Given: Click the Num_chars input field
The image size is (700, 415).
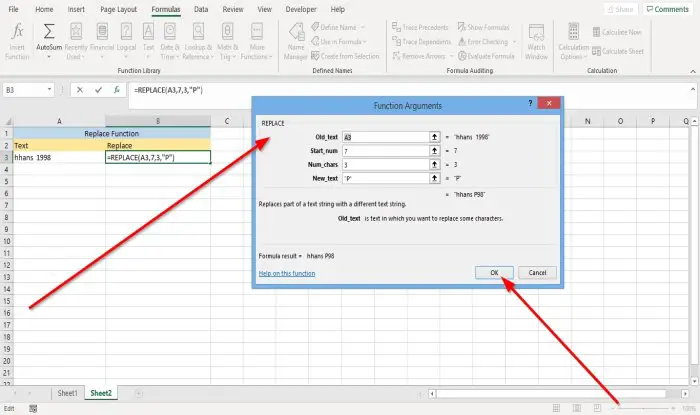Looking at the screenshot, I should [x=386, y=165].
